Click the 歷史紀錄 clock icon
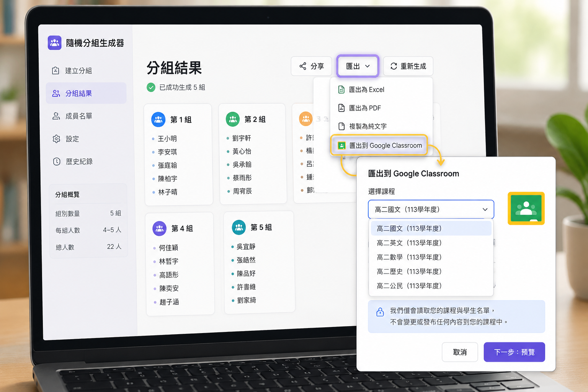The height and width of the screenshot is (392, 588). 57,162
